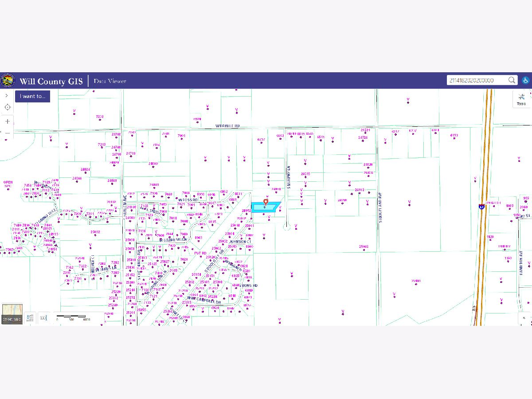Click the Interstate highway shield marker

481,206
